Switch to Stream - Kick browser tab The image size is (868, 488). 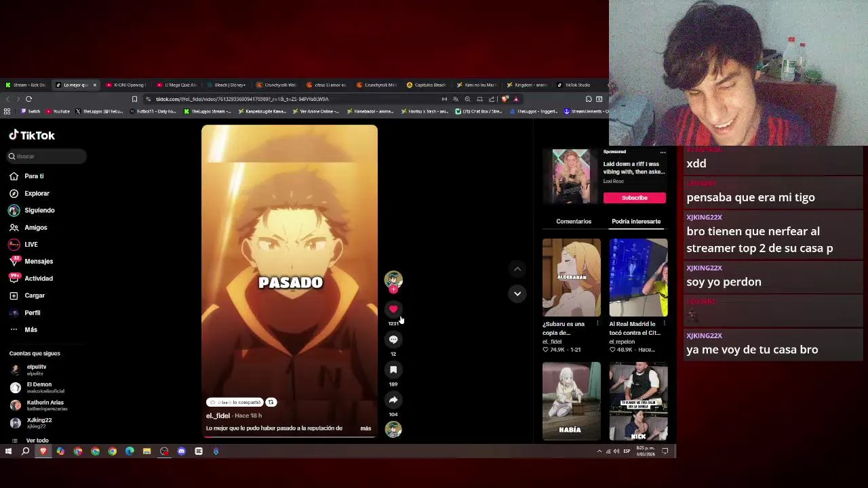[26, 85]
